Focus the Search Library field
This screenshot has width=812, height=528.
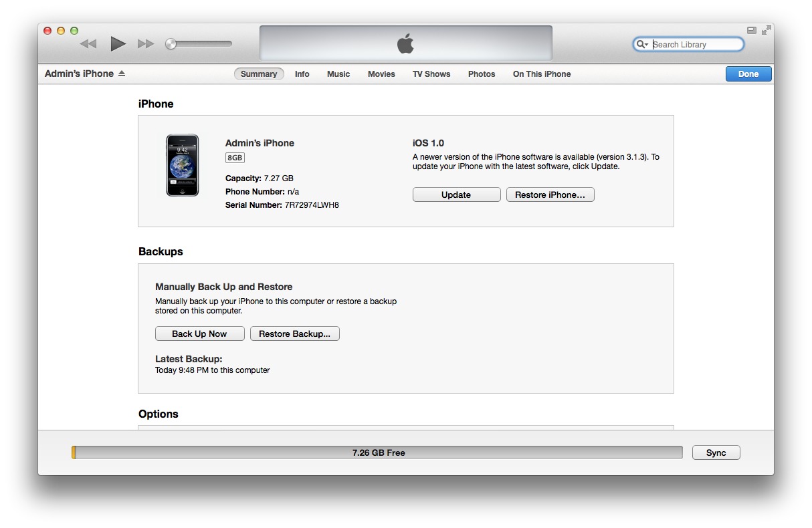click(688, 44)
